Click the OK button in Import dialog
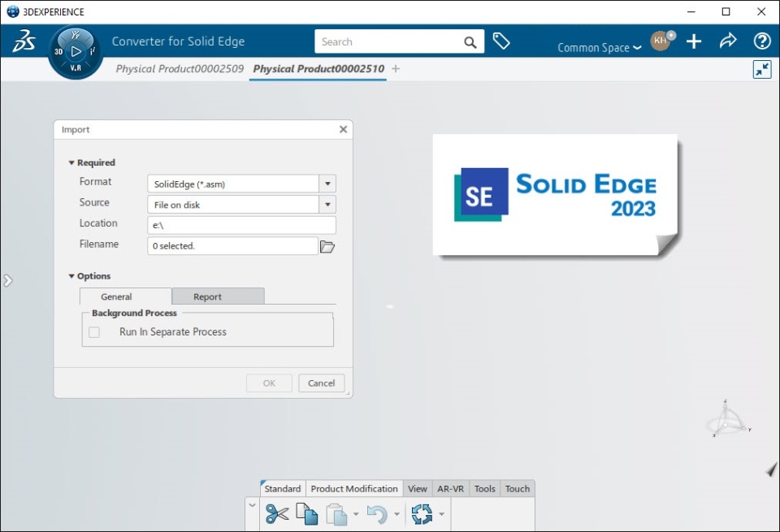Image resolution: width=780 pixels, height=532 pixels. coord(269,383)
